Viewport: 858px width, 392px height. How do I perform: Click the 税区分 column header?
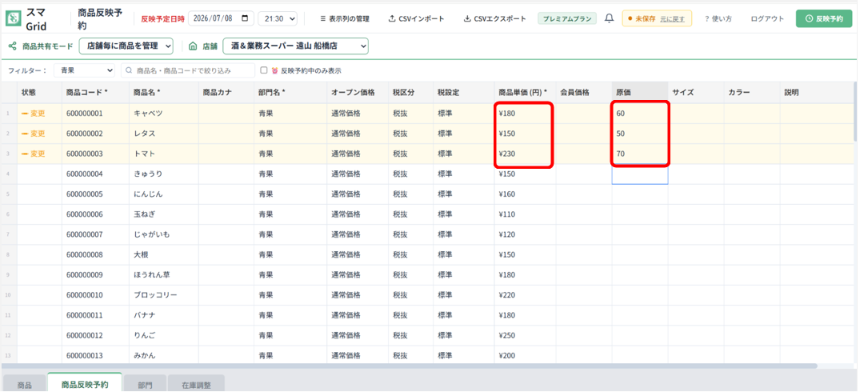pos(411,93)
